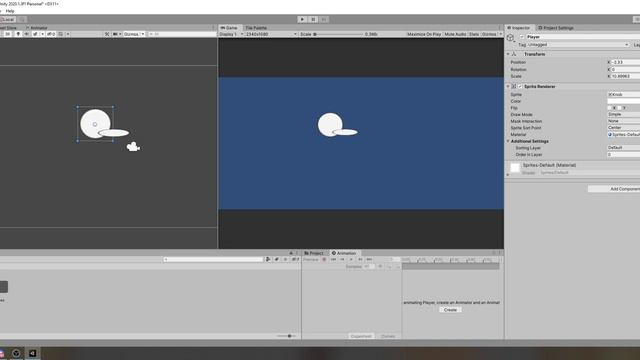This screenshot has height=360, width=640.
Task: Click the Create animation button
Action: click(x=450, y=310)
